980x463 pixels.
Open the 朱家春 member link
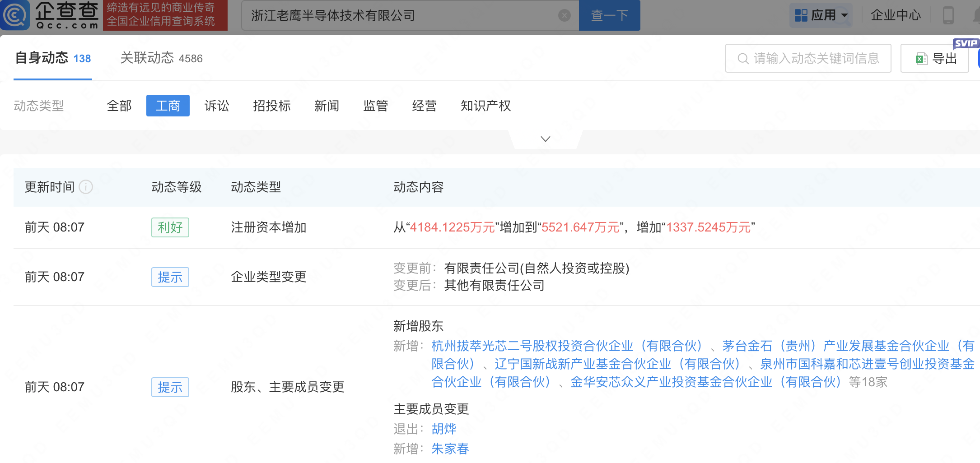pos(450,449)
